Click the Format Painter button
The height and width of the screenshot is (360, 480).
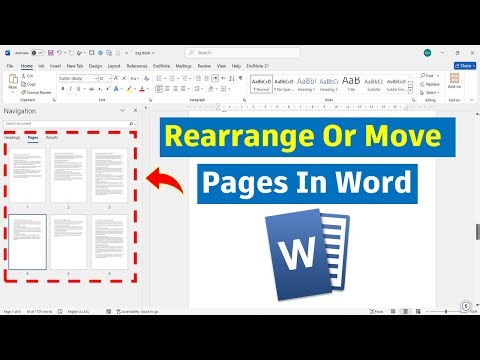[x=36, y=92]
